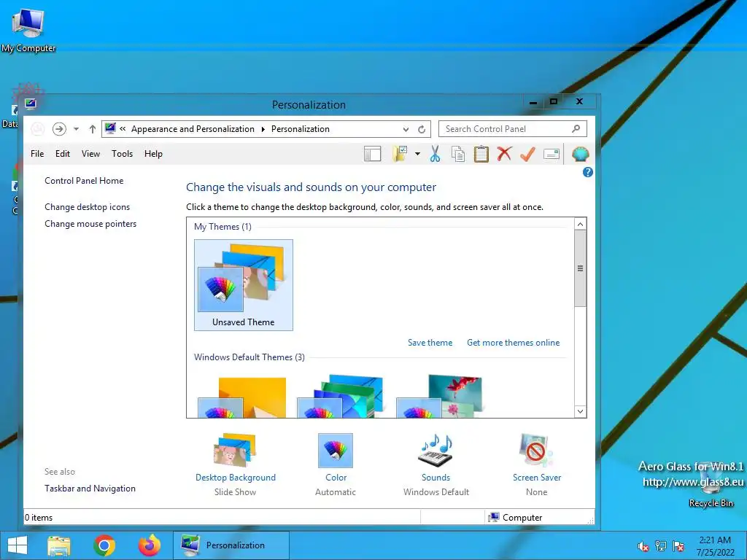Click the Save theme link
Image resolution: width=747 pixels, height=560 pixels.
coord(430,343)
